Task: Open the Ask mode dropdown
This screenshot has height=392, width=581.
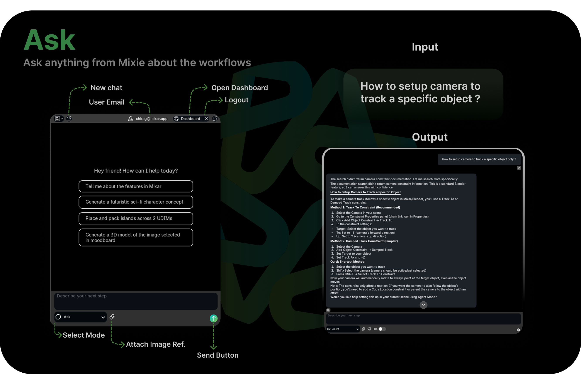Action: 80,317
